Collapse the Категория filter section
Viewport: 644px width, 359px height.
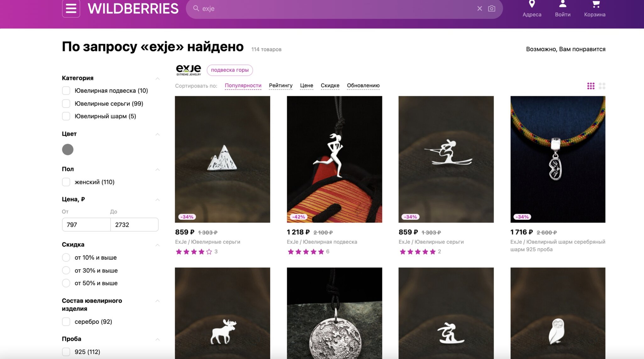pos(158,78)
